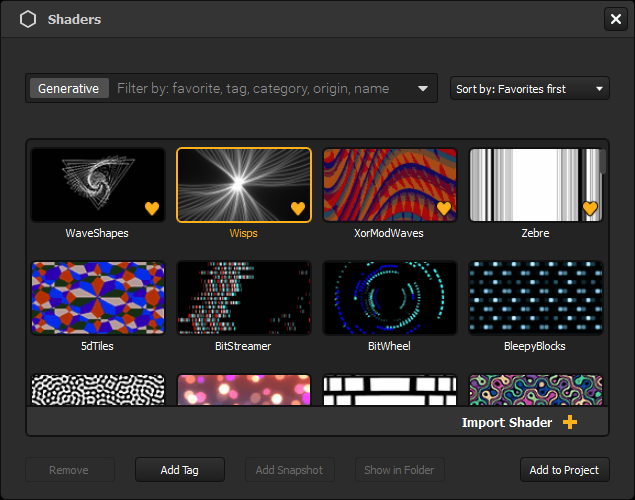
Task: Click the hexagon Shaders icon in title bar
Action: click(28, 19)
